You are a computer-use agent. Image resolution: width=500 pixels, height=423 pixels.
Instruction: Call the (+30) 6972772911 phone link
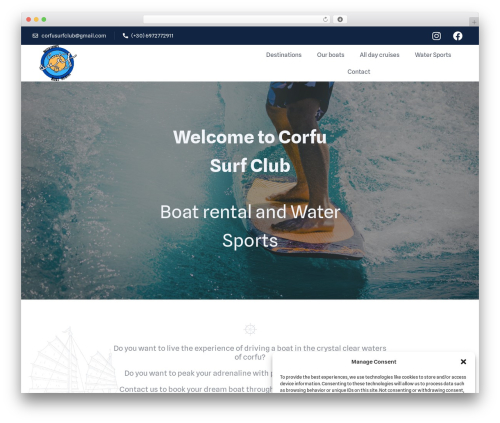click(x=152, y=36)
